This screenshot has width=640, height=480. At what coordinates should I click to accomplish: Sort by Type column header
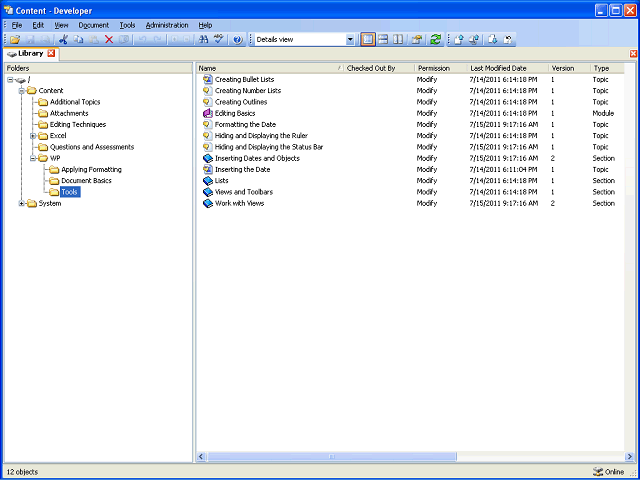(x=607, y=68)
